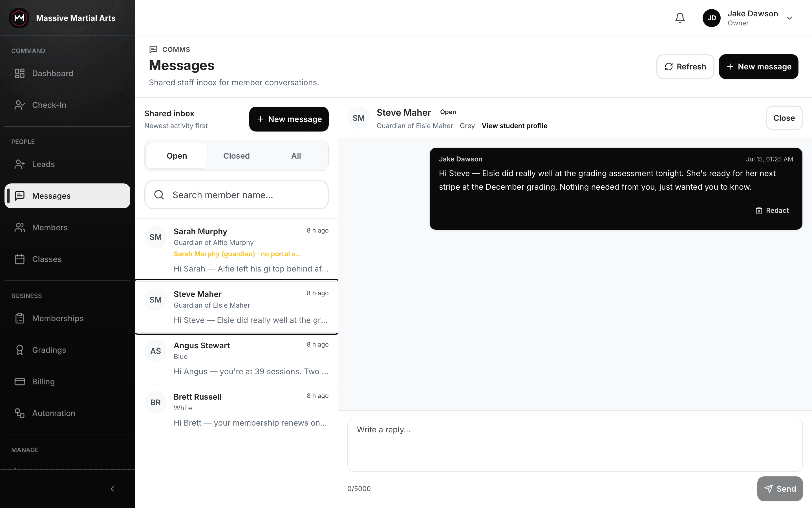This screenshot has height=508, width=812.
Task: Click the JD user avatar
Action: [x=711, y=18]
